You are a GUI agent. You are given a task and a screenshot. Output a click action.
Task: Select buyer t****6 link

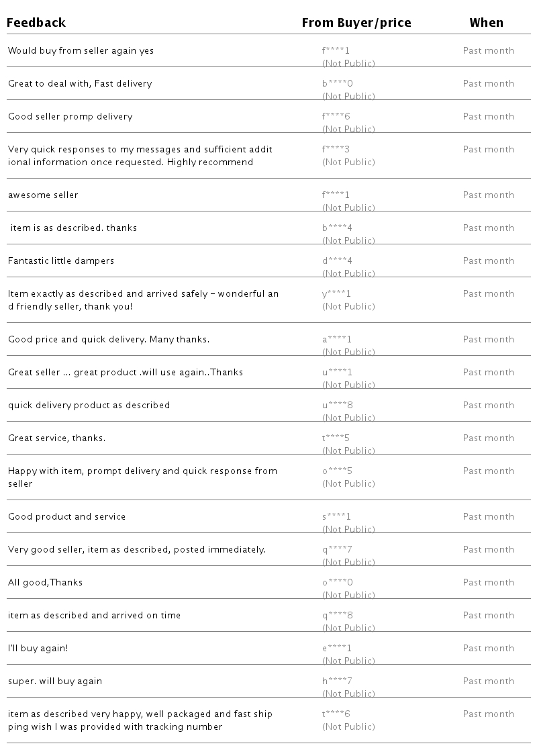(x=336, y=714)
